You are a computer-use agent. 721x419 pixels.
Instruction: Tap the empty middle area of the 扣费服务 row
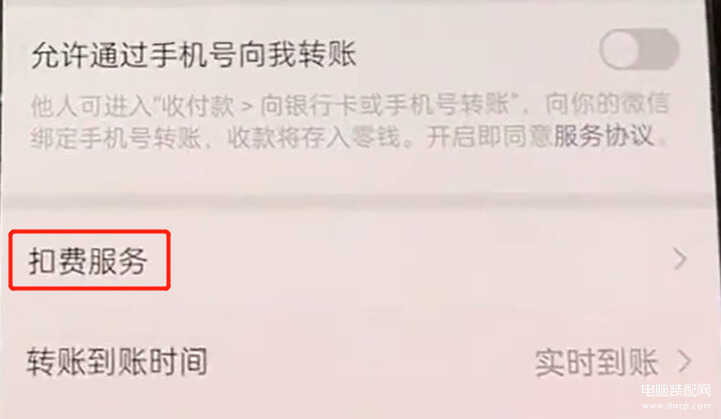(414, 260)
